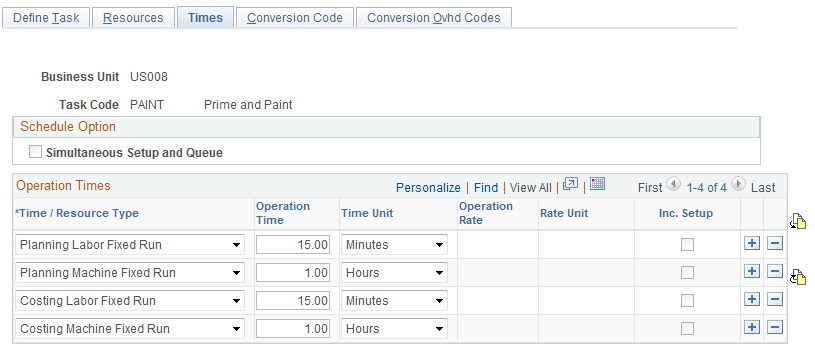Screen dimensions: 815x361
Task: Click the Task Code value PAINT
Action: [x=147, y=105]
